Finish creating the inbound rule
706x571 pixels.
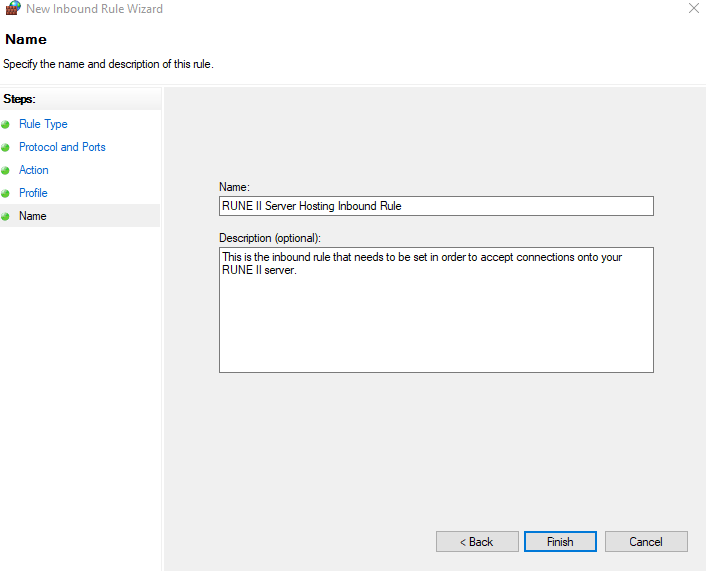[x=560, y=542]
